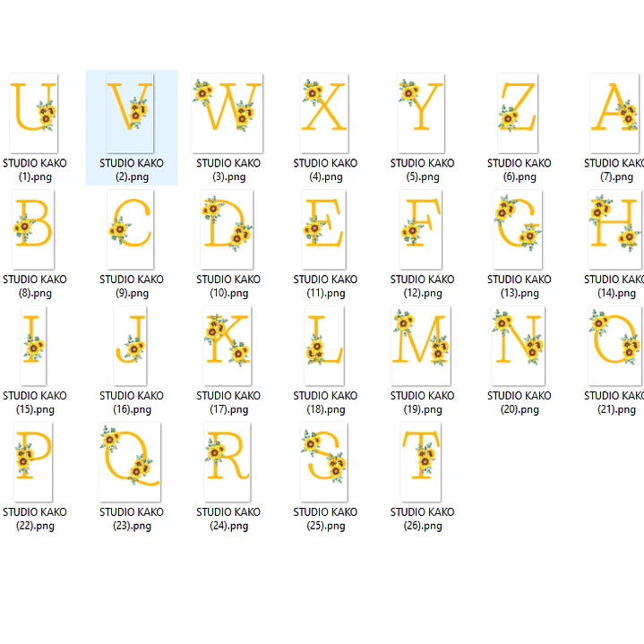This screenshot has height=644, width=644.
Task: Select the letter O thumbnail STUDIO KAKO (21)
Action: tap(614, 346)
